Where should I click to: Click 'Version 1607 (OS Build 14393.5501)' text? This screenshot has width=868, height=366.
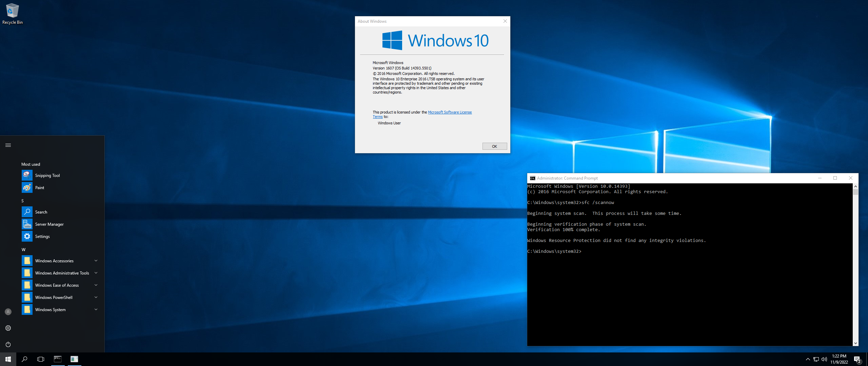tap(402, 68)
